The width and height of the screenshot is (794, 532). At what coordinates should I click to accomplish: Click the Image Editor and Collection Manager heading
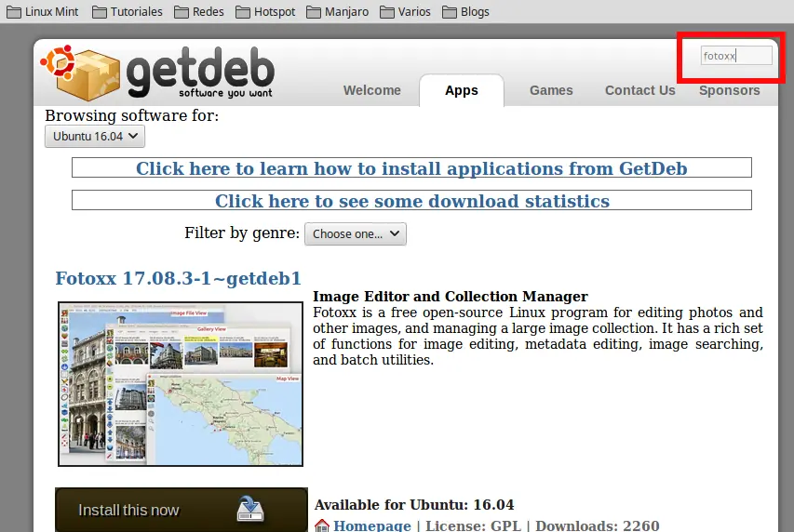pyautogui.click(x=451, y=296)
